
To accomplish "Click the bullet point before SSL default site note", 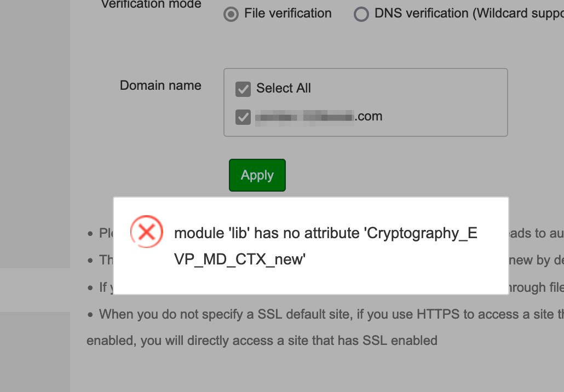I will point(90,314).
